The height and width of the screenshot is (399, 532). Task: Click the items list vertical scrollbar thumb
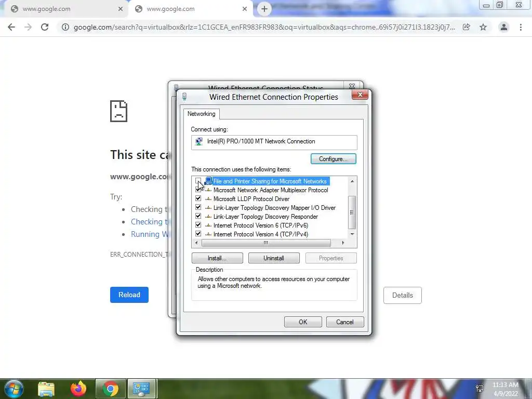352,212
